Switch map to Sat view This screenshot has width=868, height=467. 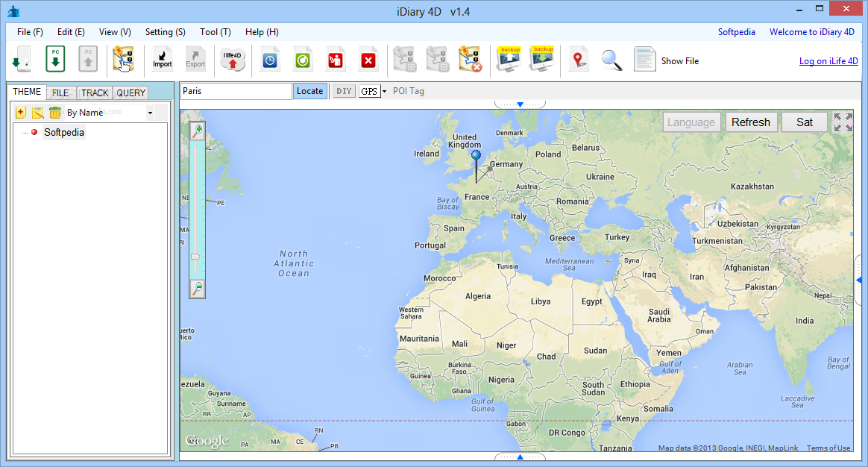point(805,122)
